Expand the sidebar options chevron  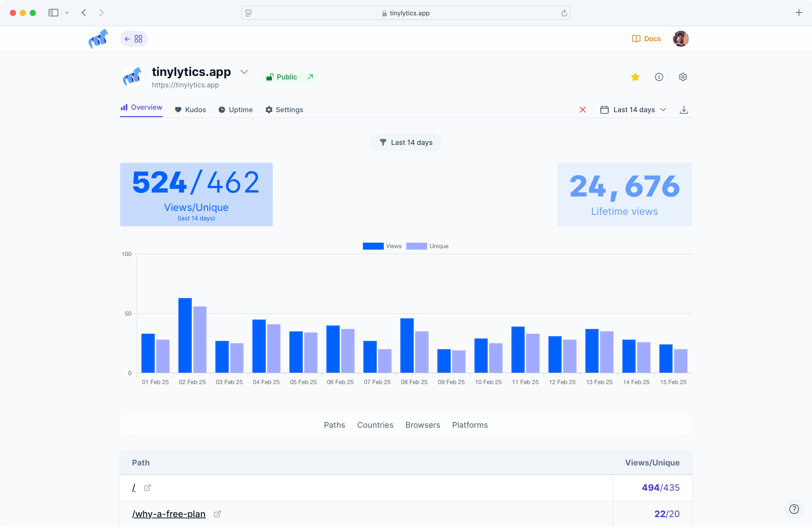coord(67,13)
